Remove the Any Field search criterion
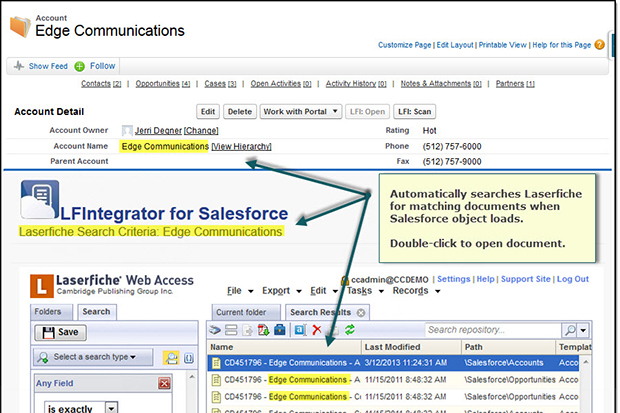 pos(164,383)
